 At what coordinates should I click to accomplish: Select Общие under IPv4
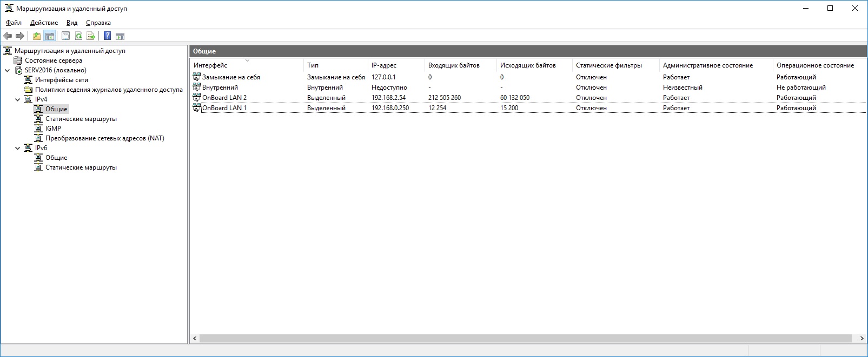[x=56, y=109]
